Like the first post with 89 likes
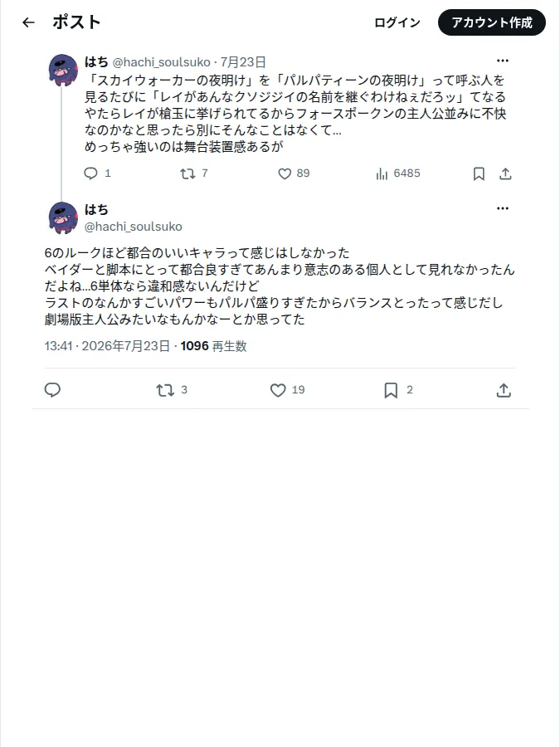This screenshot has height=747, width=560. 285,174
